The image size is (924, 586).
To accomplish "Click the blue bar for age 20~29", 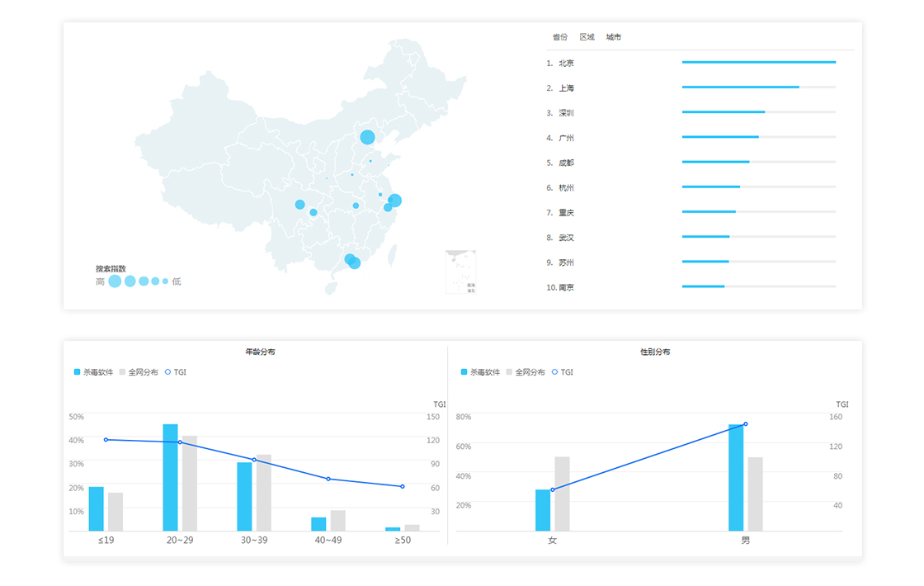I will (x=170, y=477).
